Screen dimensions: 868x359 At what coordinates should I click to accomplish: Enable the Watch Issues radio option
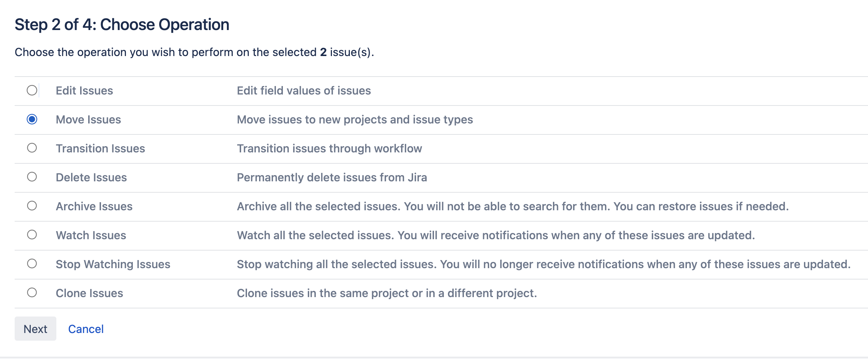click(x=32, y=235)
